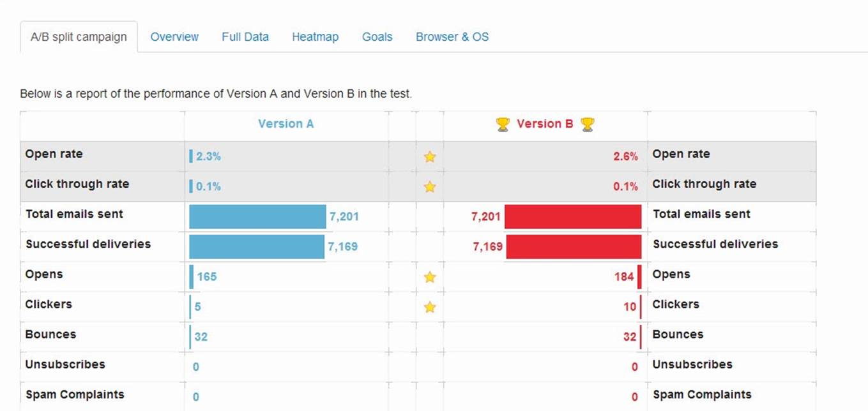Click the gold star in Opens row
868x411 pixels.
pos(430,277)
